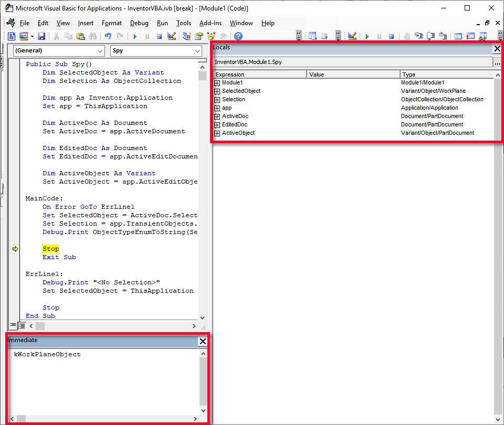504x425 pixels.
Task: Toggle Design Mode in the Debug toolbar
Action: pos(352,36)
